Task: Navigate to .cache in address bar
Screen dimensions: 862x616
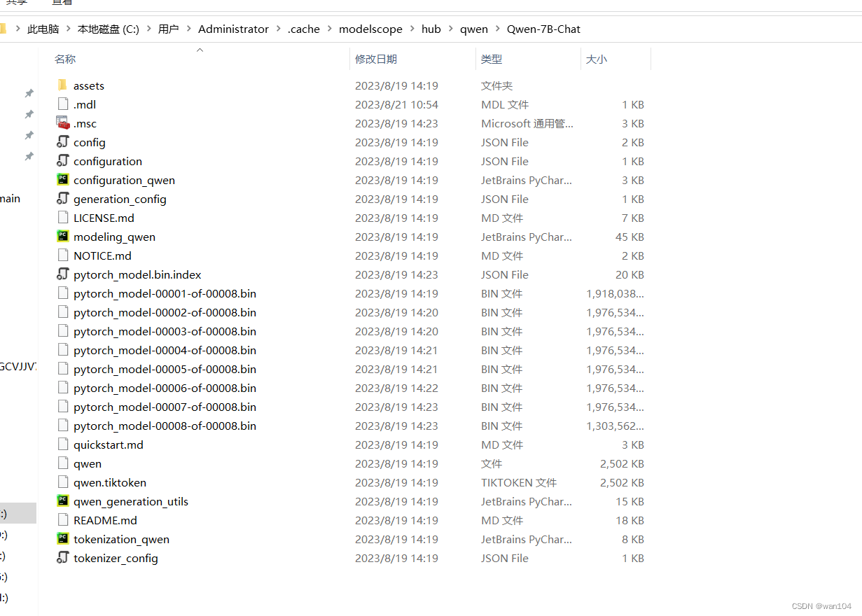Action: pos(304,29)
